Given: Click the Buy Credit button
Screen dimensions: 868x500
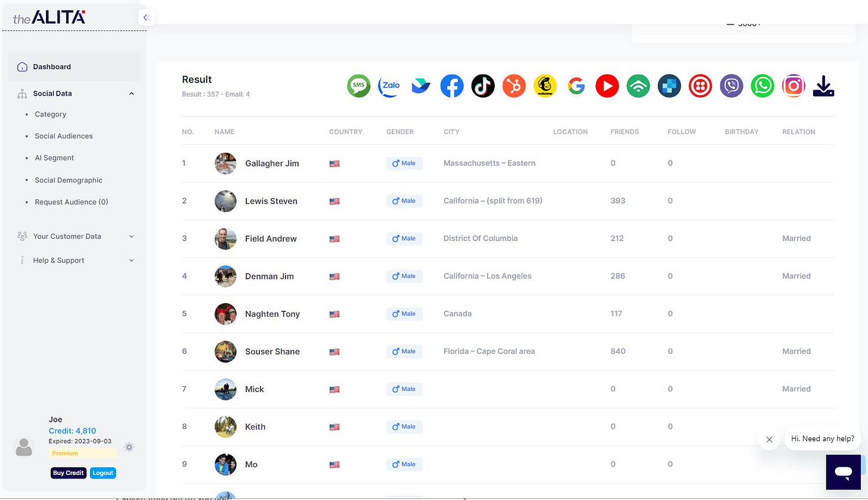Looking at the screenshot, I should click(69, 473).
